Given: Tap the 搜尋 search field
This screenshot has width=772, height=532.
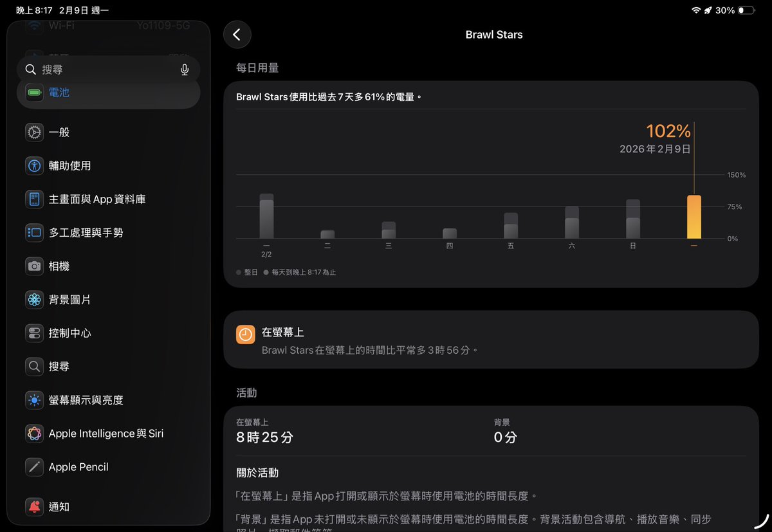Looking at the screenshot, I should (x=108, y=69).
